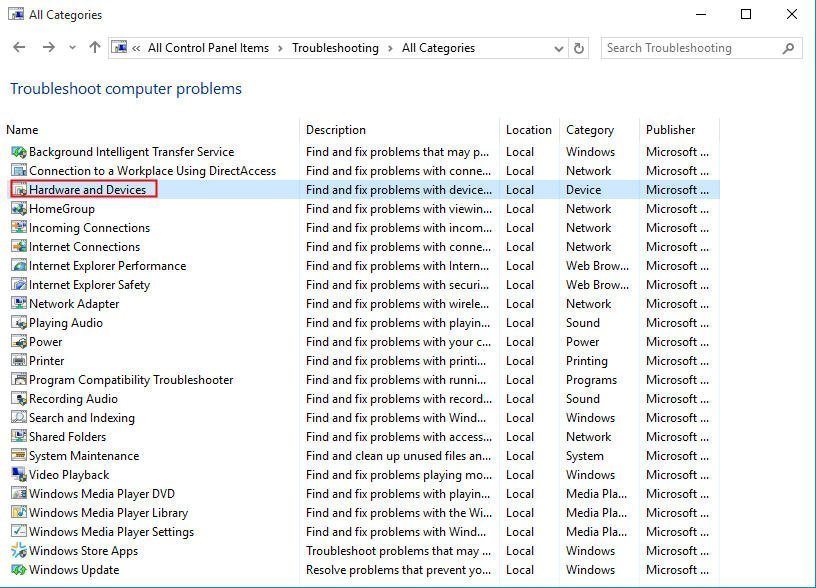Click the Hardware and Devices troubleshooter icon
This screenshot has height=588, width=816.
(x=19, y=190)
